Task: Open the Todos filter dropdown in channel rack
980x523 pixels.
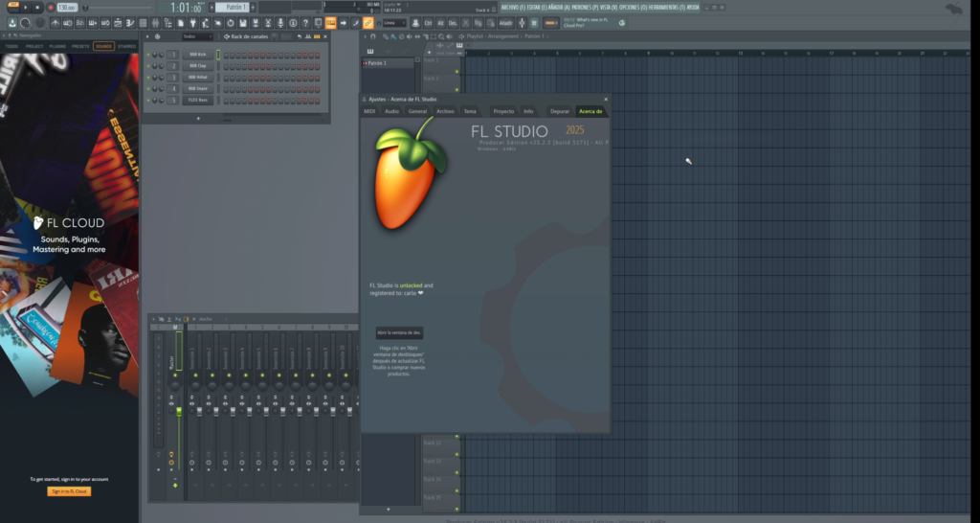Action: point(197,36)
